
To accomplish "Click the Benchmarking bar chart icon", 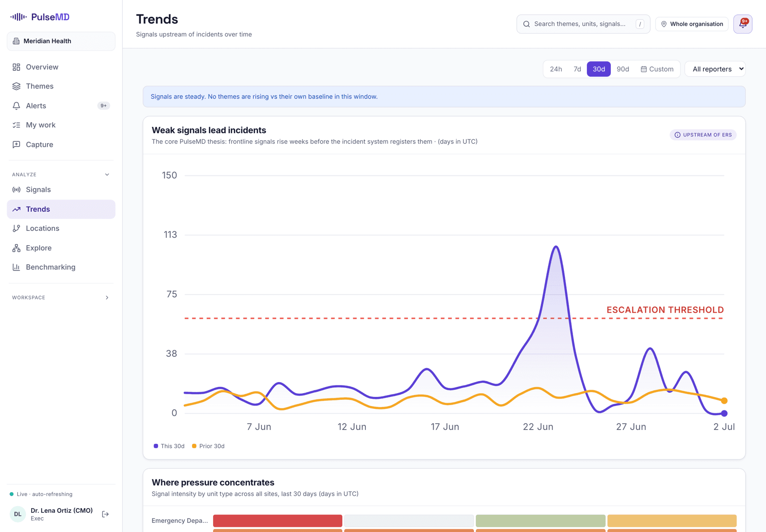I will (16, 267).
